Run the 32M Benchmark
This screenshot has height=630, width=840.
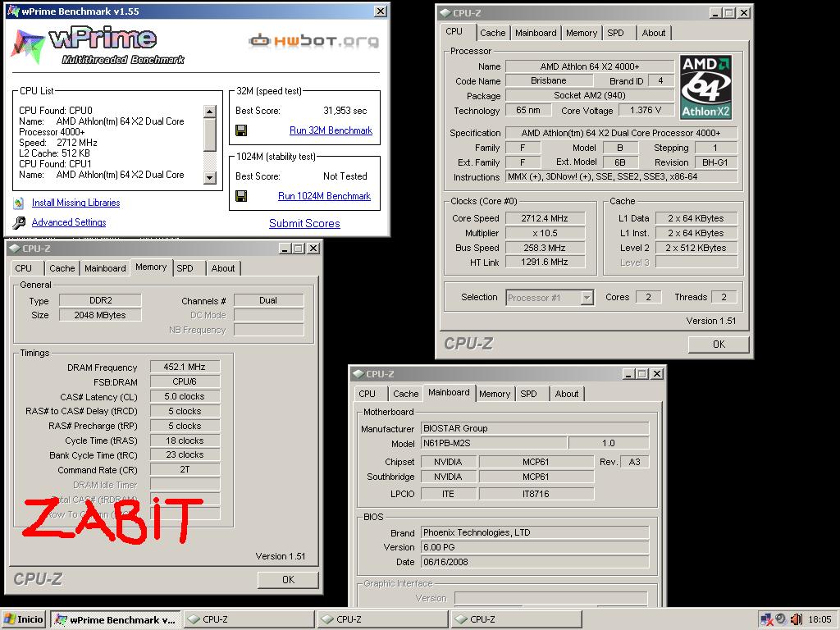point(331,130)
